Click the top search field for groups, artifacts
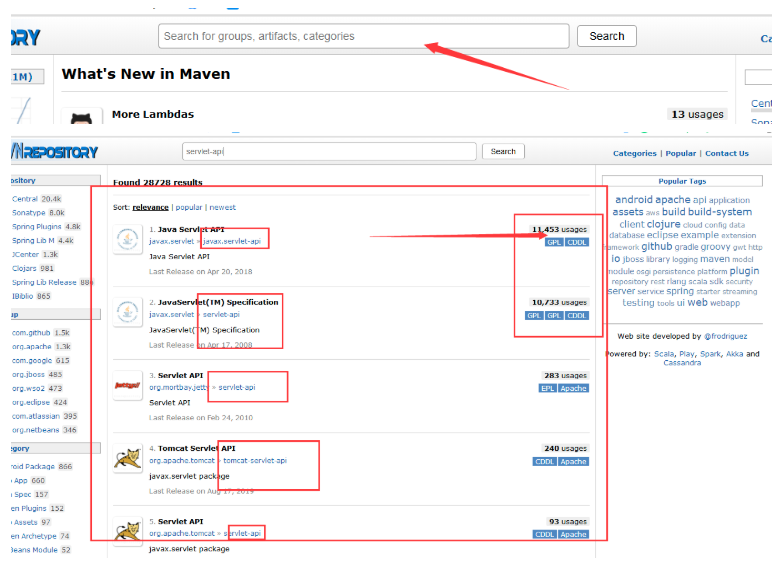 click(363, 36)
